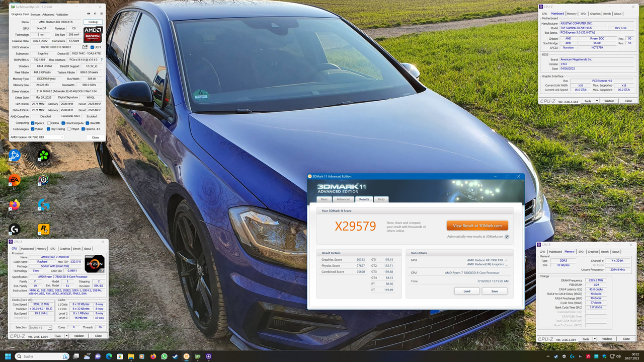Open the Bench tab in the CPU-Z Mainboard window

click(607, 14)
